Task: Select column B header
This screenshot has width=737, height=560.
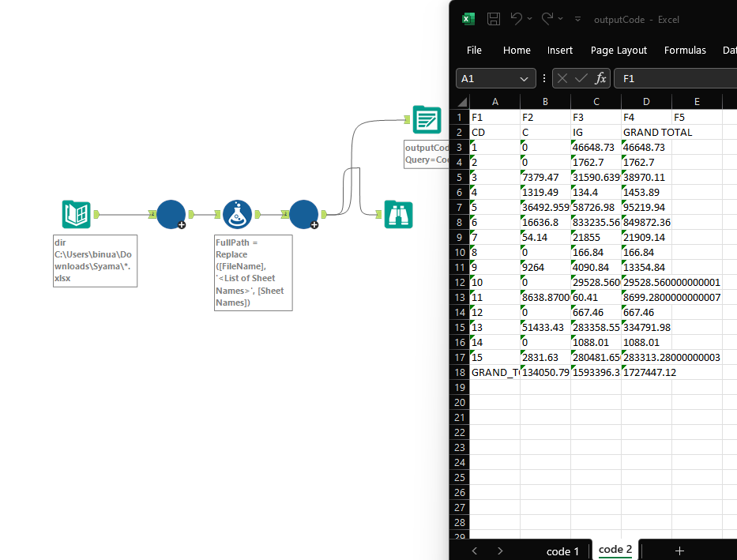Action: pyautogui.click(x=545, y=101)
